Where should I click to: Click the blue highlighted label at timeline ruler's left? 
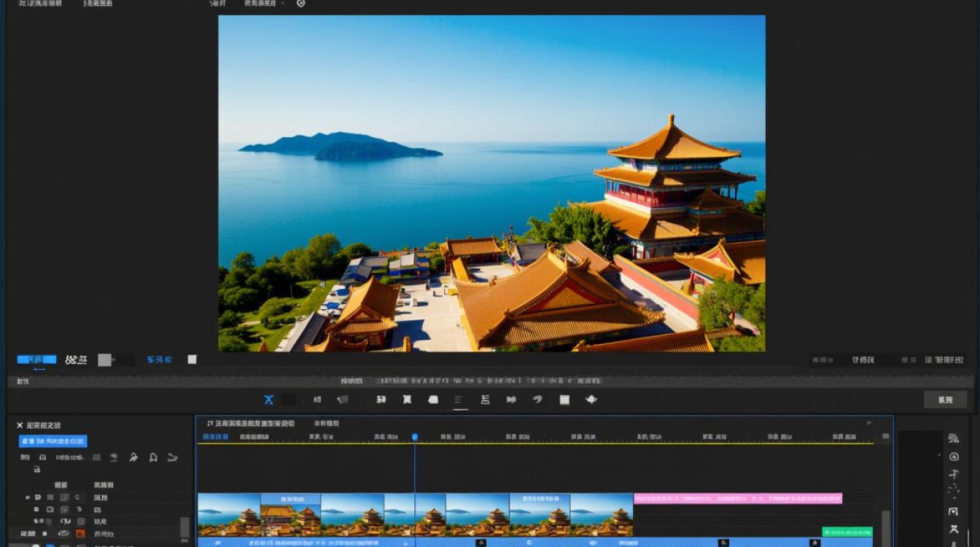coord(215,437)
